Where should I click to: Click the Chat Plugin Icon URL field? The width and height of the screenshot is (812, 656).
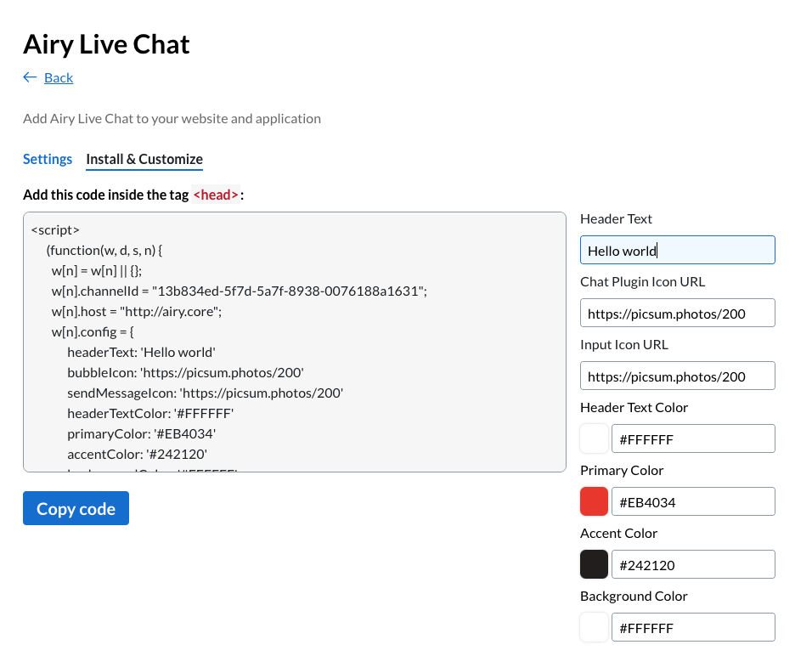tap(677, 313)
